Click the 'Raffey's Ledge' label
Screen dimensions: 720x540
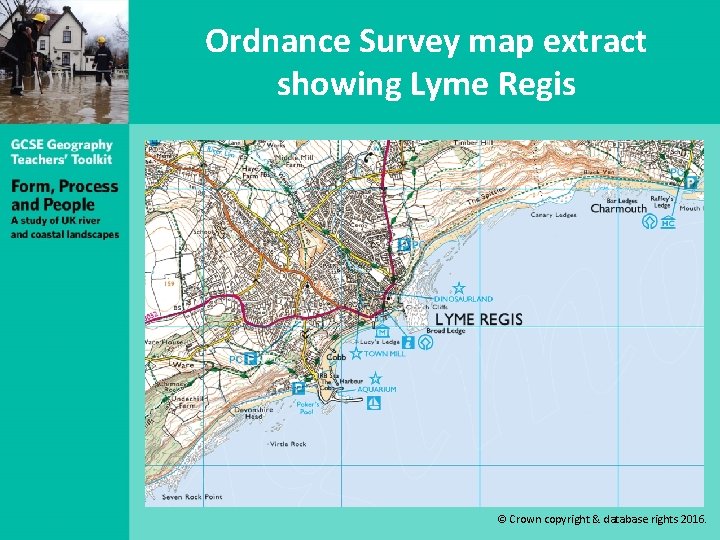(662, 202)
